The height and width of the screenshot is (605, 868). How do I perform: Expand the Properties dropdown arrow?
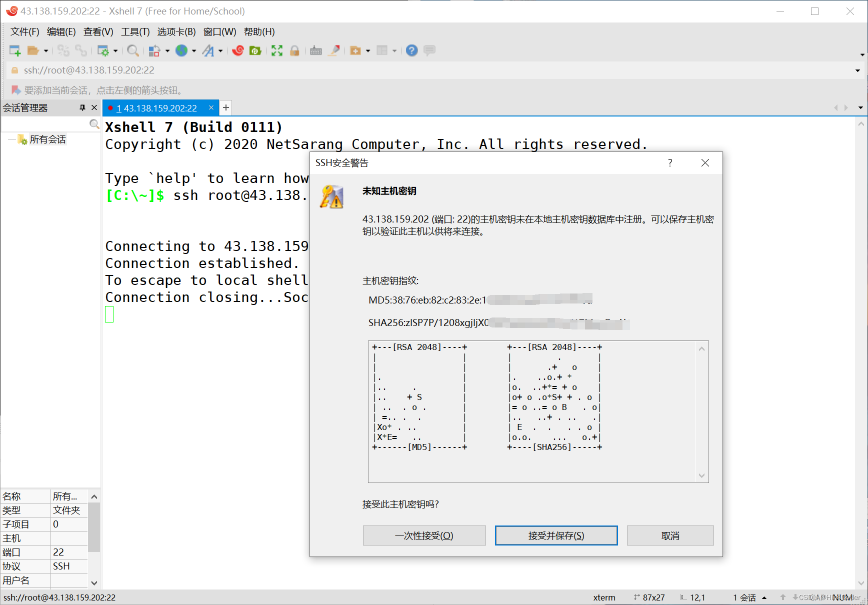pos(115,50)
